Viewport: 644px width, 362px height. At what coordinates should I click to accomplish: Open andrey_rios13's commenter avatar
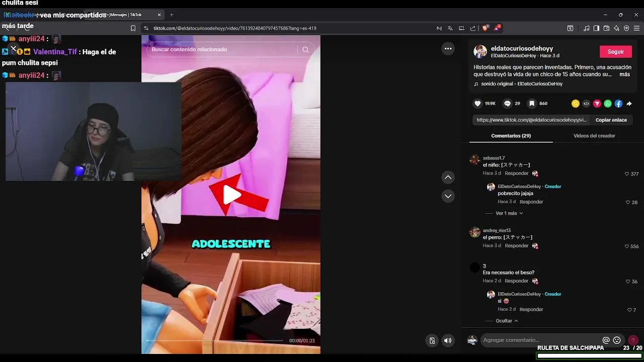click(474, 232)
